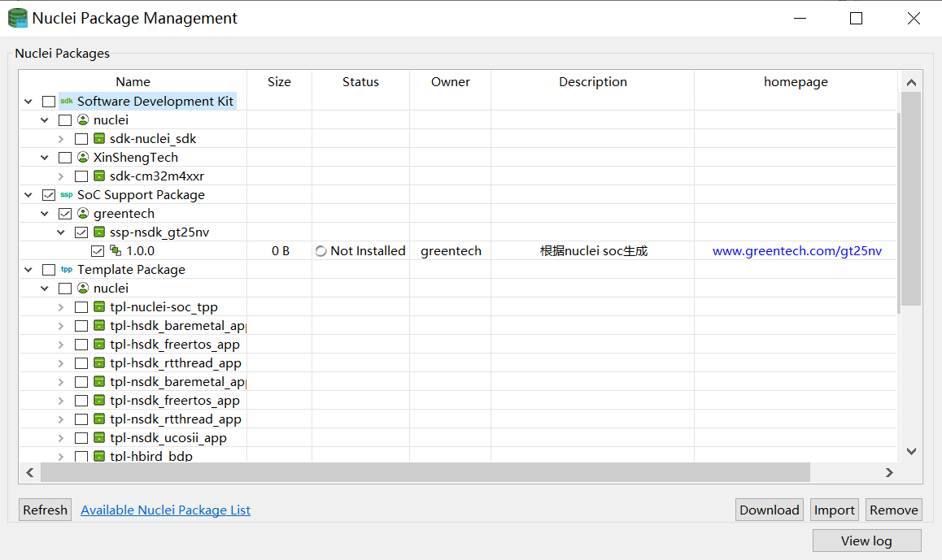Click the tpl-hsdk_baremetal_app package icon
This screenshot has width=942, height=560.
pos(100,326)
